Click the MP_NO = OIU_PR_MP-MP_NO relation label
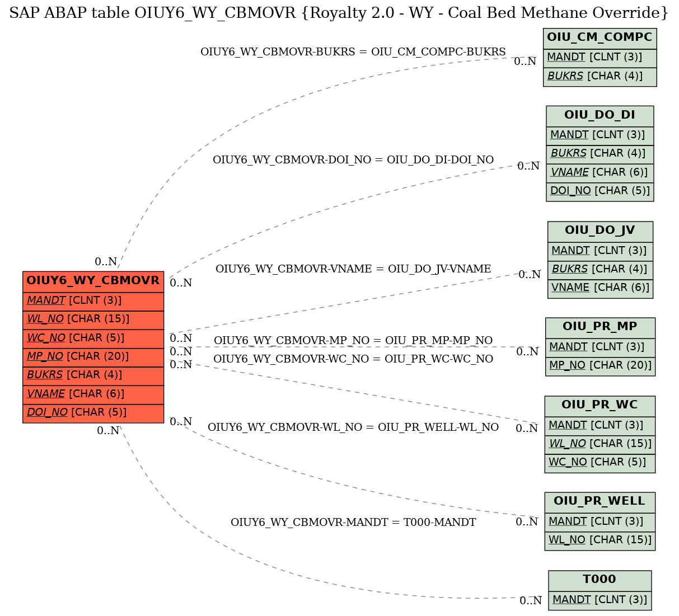Viewport: 679px width, 616px height. (x=353, y=341)
